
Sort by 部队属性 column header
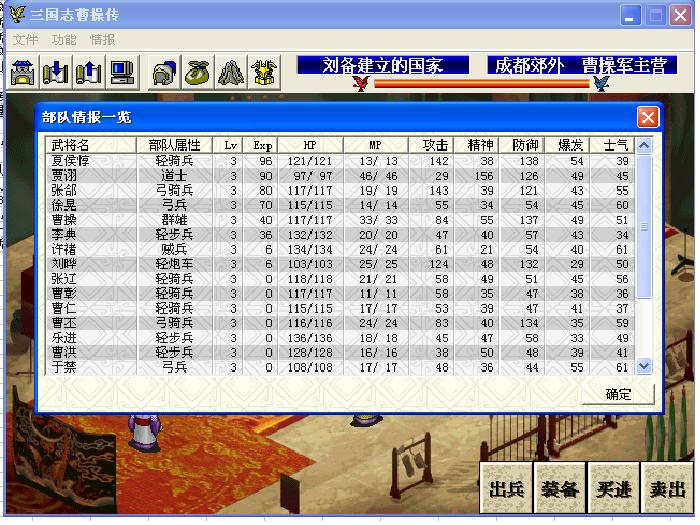(174, 145)
